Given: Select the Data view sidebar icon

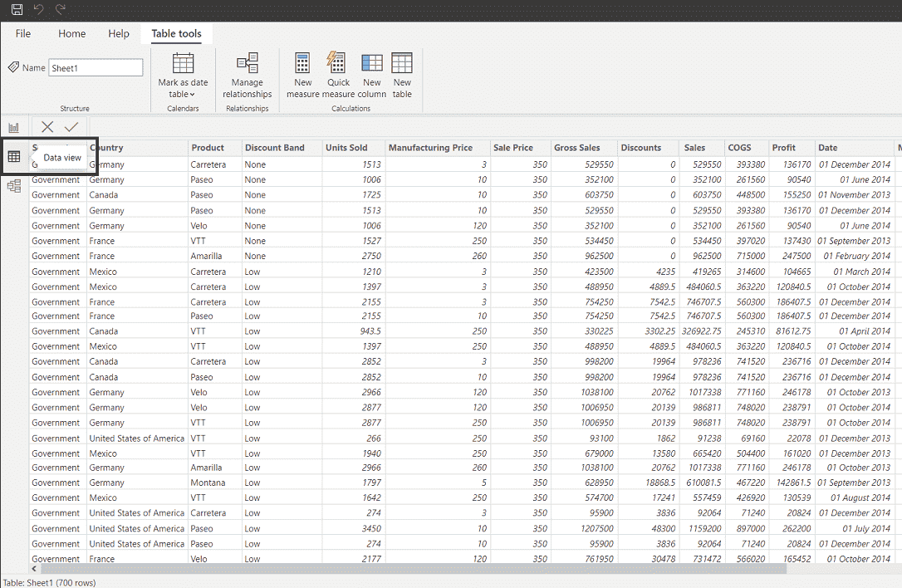Looking at the screenshot, I should tap(14, 156).
